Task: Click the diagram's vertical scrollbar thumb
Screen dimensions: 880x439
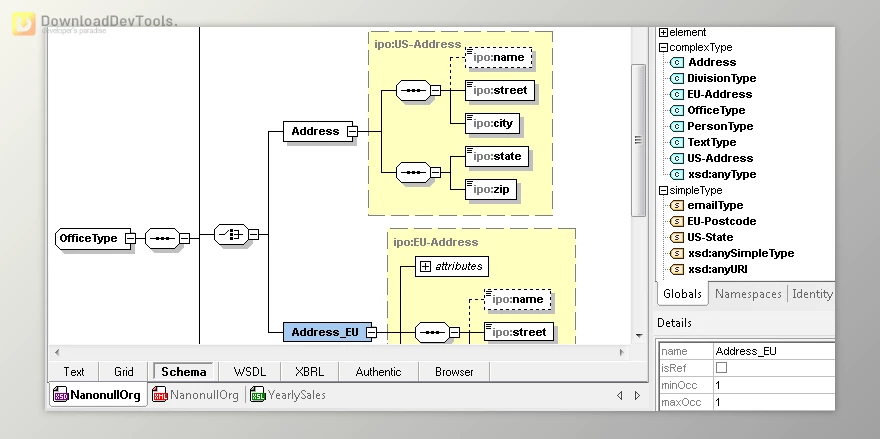Action: [638, 140]
